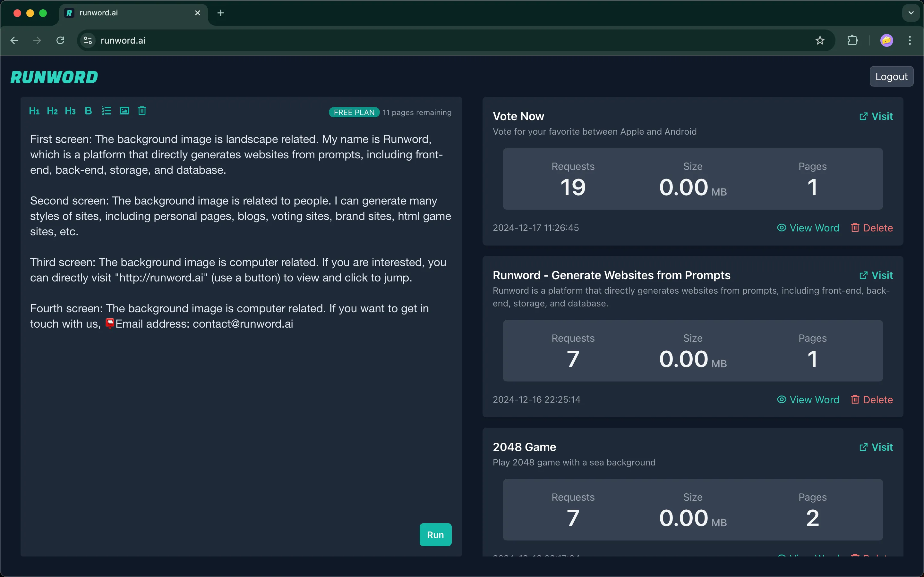924x577 pixels.
Task: Toggle the bookmark star in the address bar
Action: [820, 40]
